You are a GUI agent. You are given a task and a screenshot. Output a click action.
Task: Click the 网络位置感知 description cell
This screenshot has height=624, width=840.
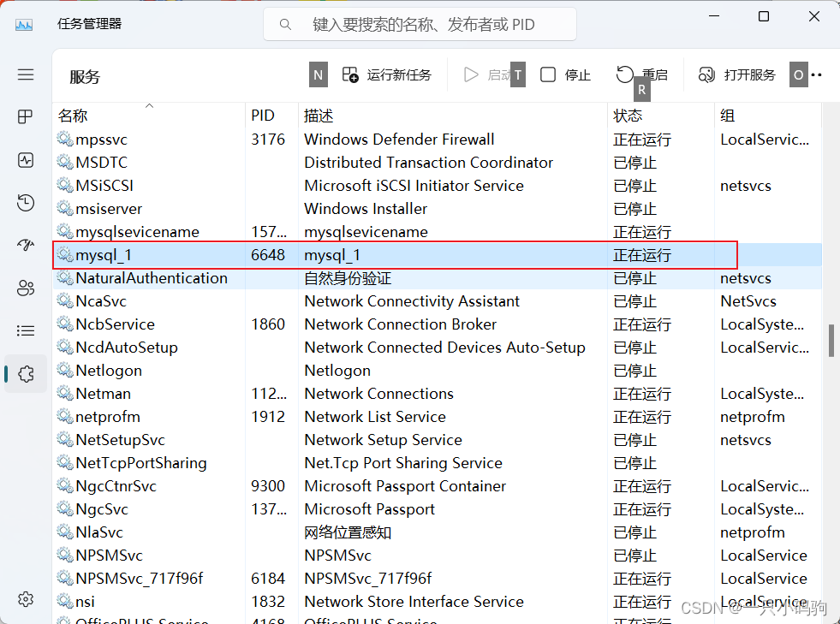(348, 532)
